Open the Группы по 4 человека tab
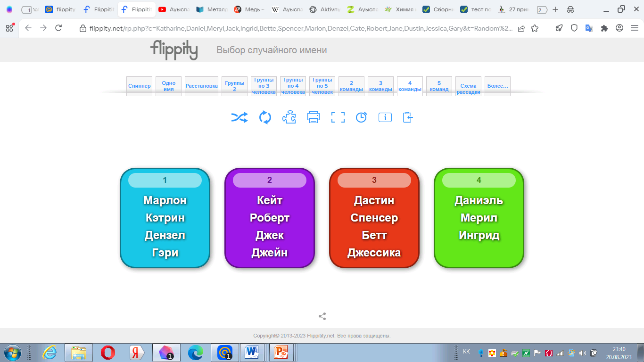This screenshot has width=644, height=362. pyautogui.click(x=293, y=86)
